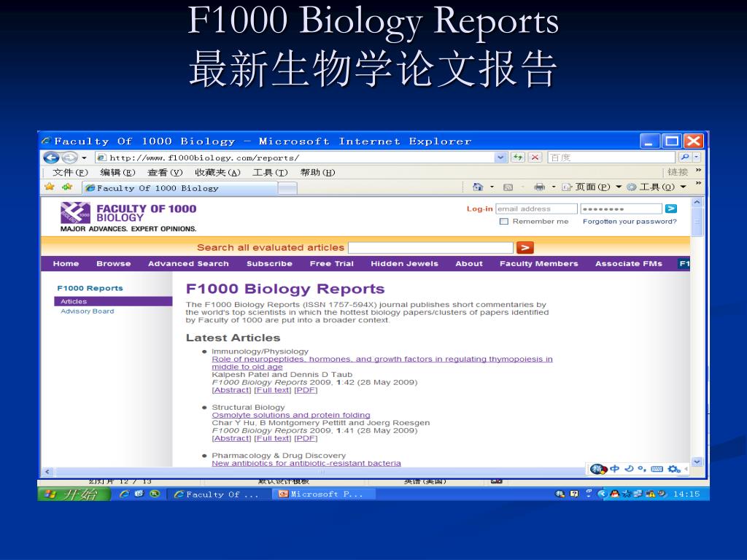Click the IE Back navigation arrow

[x=51, y=157]
